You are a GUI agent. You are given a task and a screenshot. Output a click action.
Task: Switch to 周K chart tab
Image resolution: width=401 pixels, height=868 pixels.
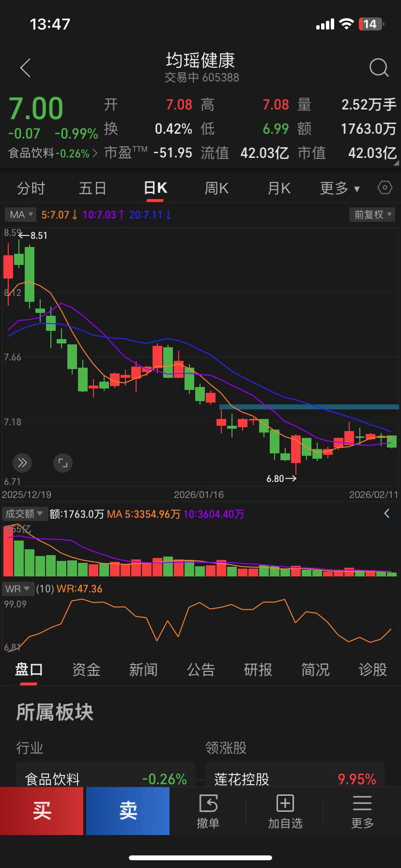[x=216, y=188]
